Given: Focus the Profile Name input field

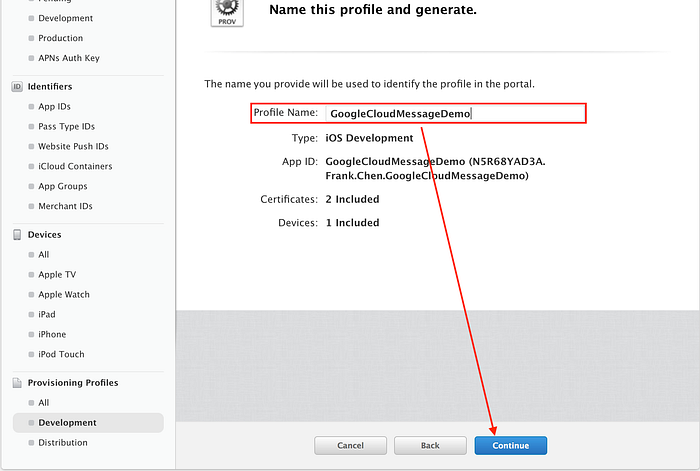Looking at the screenshot, I should tap(454, 113).
